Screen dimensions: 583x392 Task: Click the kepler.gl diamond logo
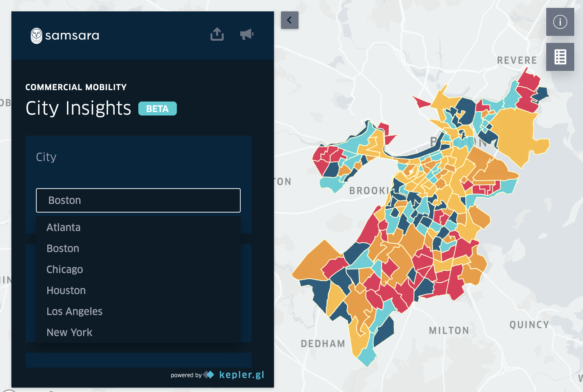(x=208, y=374)
